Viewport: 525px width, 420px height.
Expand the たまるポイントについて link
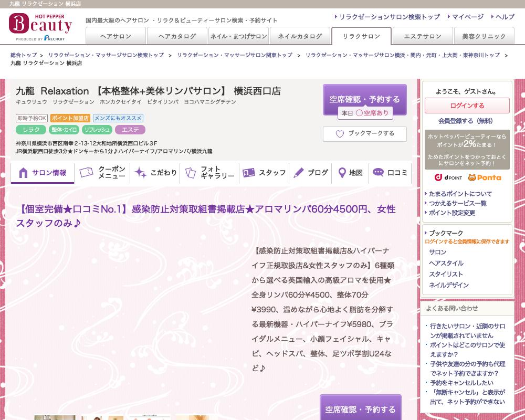(460, 194)
